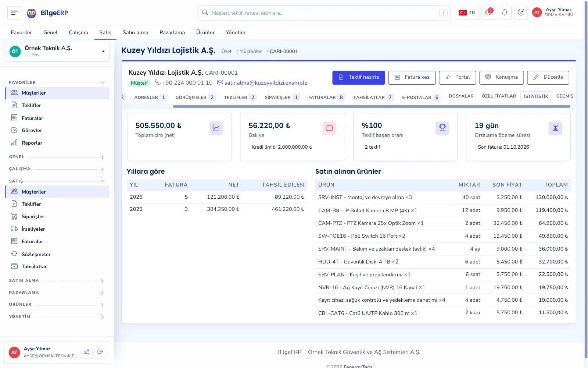Click the Teklif hazırla button
This screenshot has width=588, height=368.
359,77
